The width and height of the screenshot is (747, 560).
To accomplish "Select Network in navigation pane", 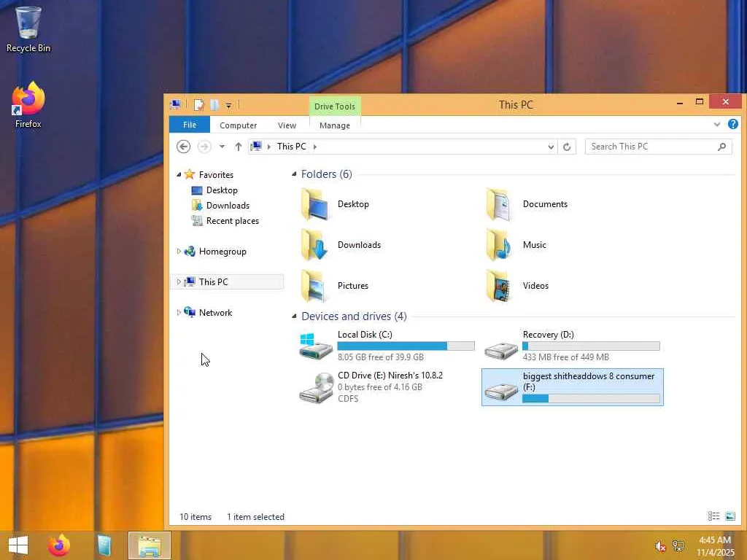I will point(215,312).
